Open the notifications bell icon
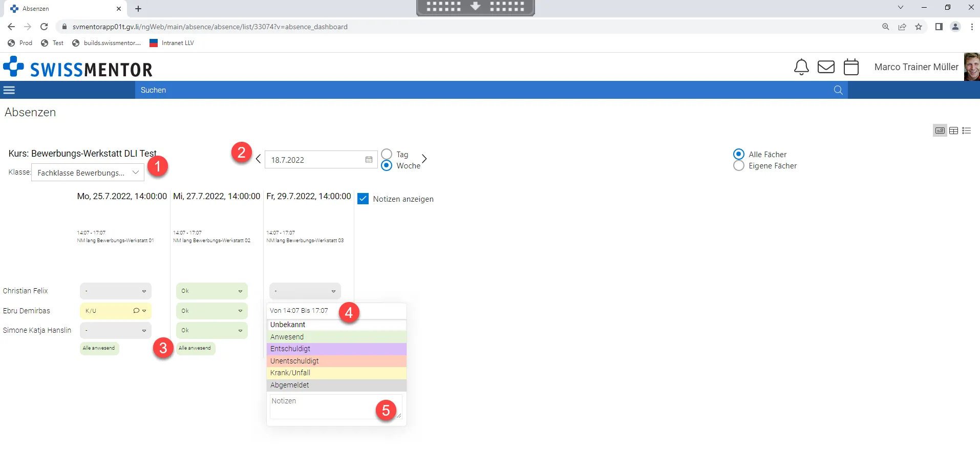Image resolution: width=980 pixels, height=472 pixels. coord(801,67)
